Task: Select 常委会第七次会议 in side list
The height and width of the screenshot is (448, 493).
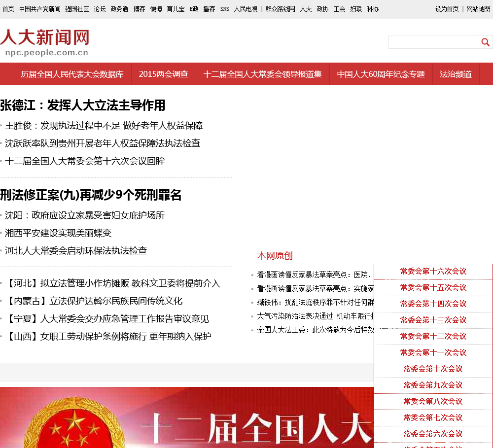Action: 433,418
